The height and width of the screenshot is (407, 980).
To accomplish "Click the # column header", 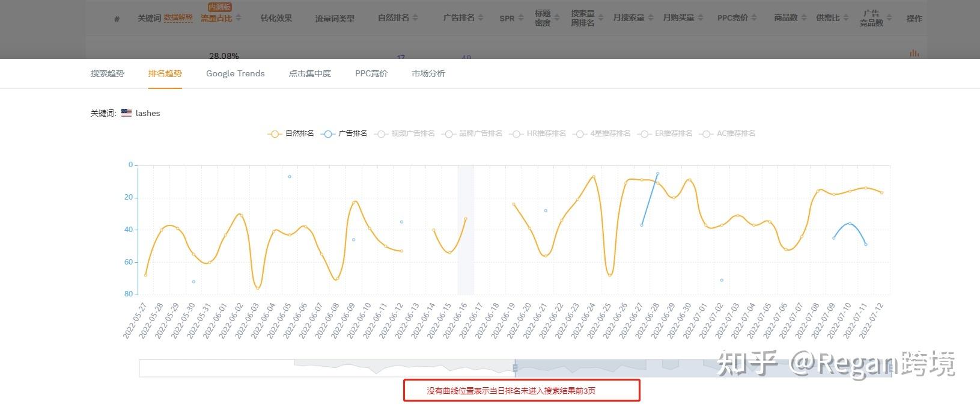I will point(117,19).
